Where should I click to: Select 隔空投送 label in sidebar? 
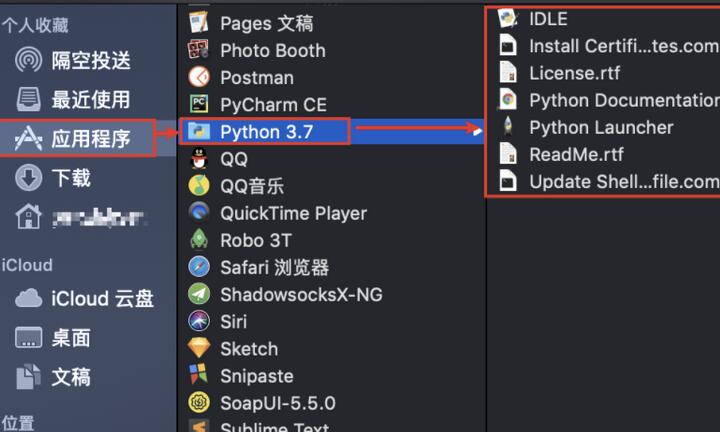point(91,60)
